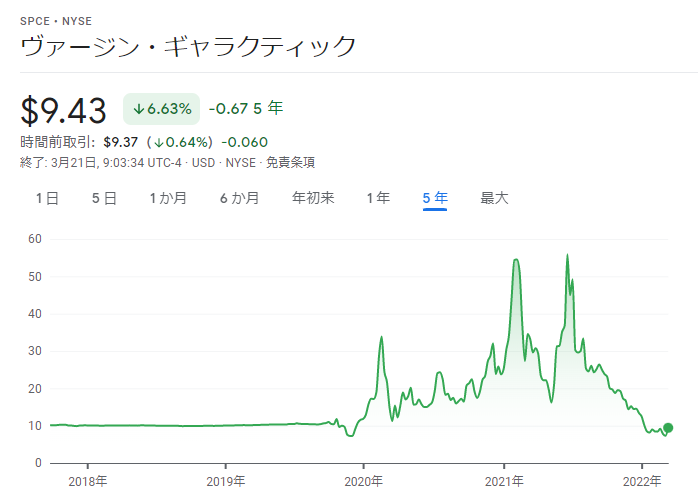Show the 最大 maximum range chart
Screen dimensions: 698x496
494,198
